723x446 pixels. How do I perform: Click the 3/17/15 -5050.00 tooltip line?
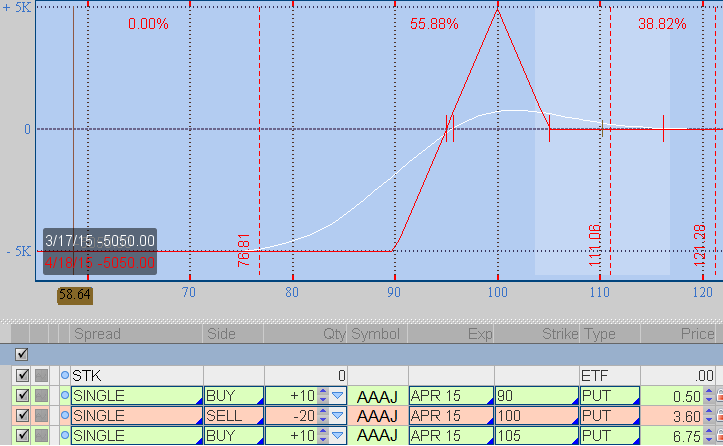tap(100, 241)
